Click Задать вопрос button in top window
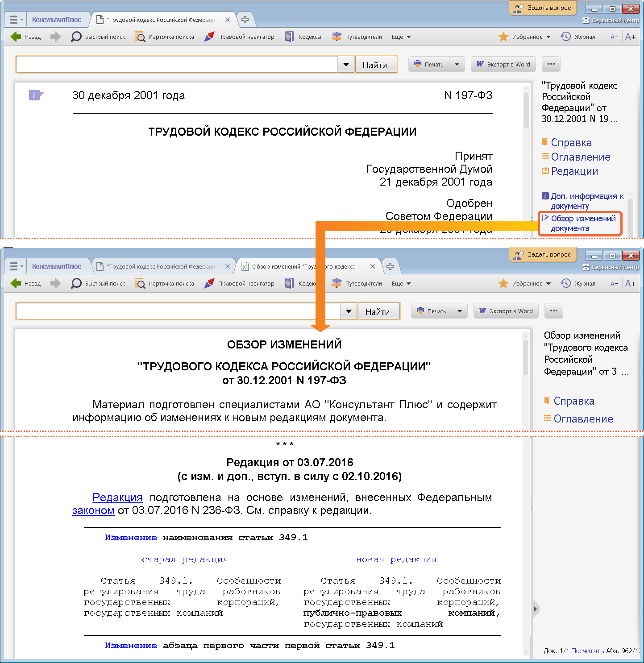Viewport: 644px width, 663px height. [543, 8]
